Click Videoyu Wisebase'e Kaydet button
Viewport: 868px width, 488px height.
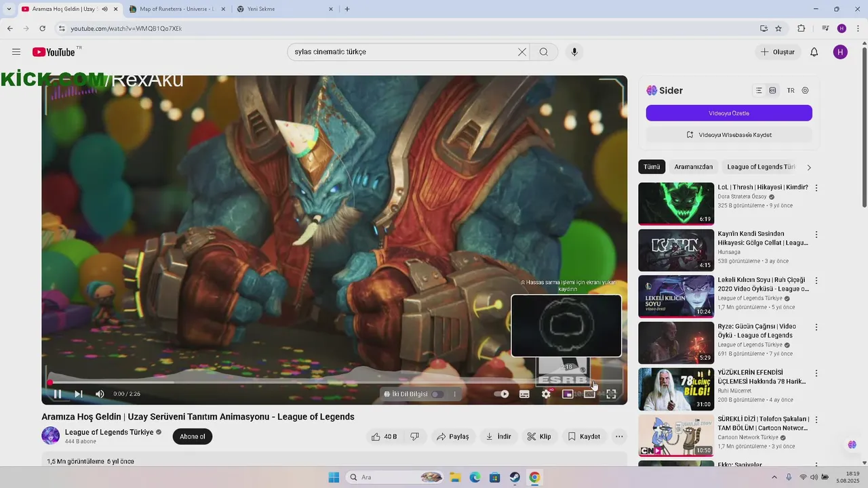coord(729,135)
